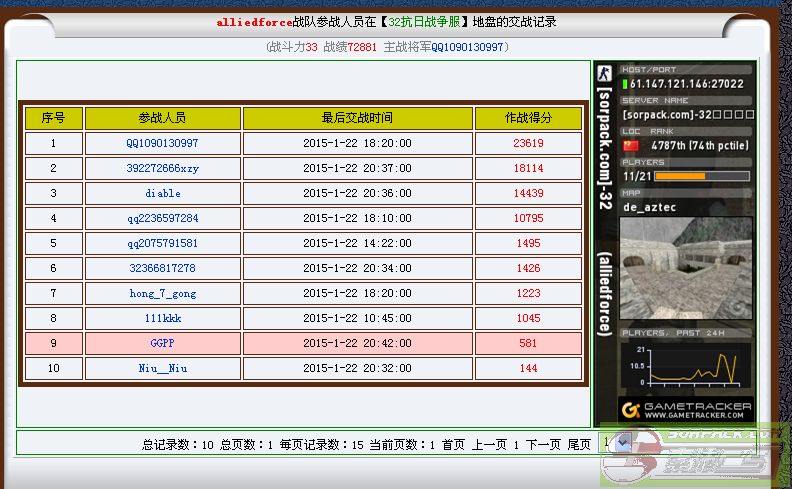Click the Counter-Strike soldier icon in banner
This screenshot has width=792, height=489.
pos(603,73)
